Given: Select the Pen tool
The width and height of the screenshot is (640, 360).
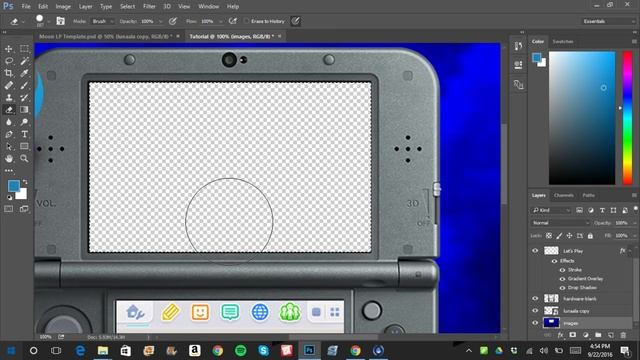Looking at the screenshot, I should click(x=9, y=134).
